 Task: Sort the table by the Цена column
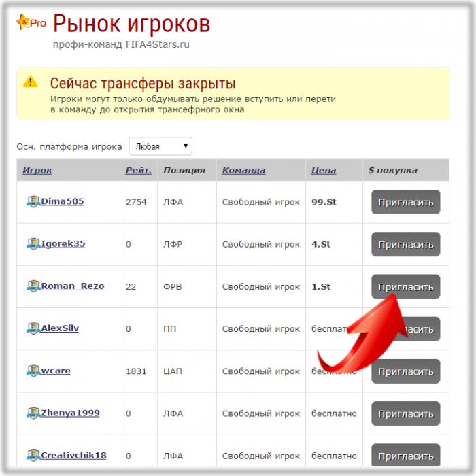(x=324, y=170)
